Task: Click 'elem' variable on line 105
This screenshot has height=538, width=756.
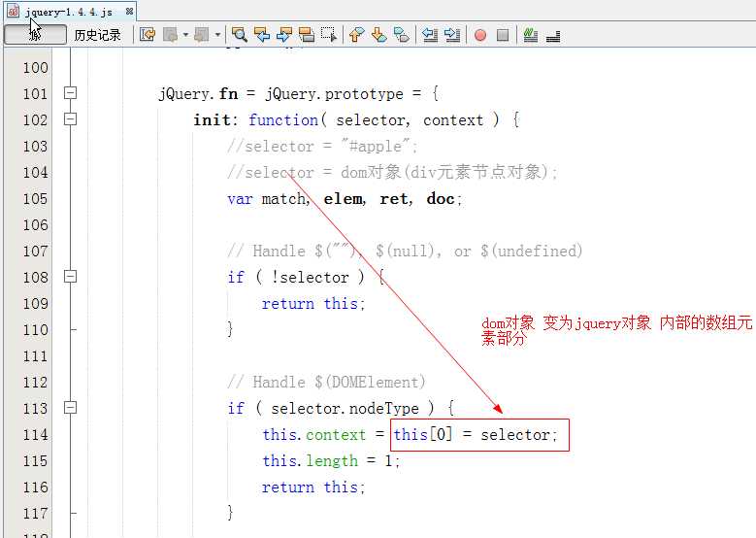Action: click(x=344, y=198)
